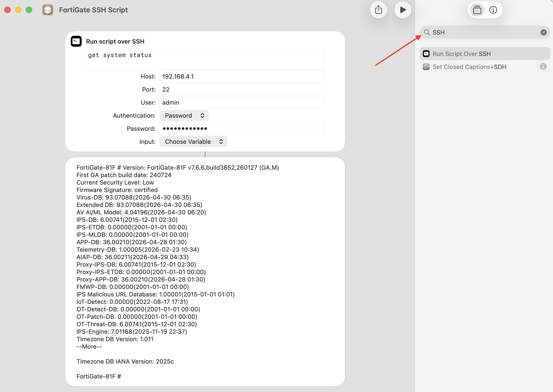The image size is (553, 392).
Task: Click the FortiGate SSH Script shortcut icon
Action: pyautogui.click(x=48, y=10)
